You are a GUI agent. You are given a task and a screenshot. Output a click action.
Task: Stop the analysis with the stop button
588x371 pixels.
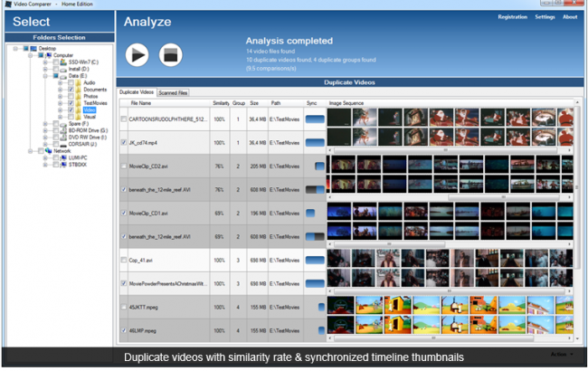point(171,55)
